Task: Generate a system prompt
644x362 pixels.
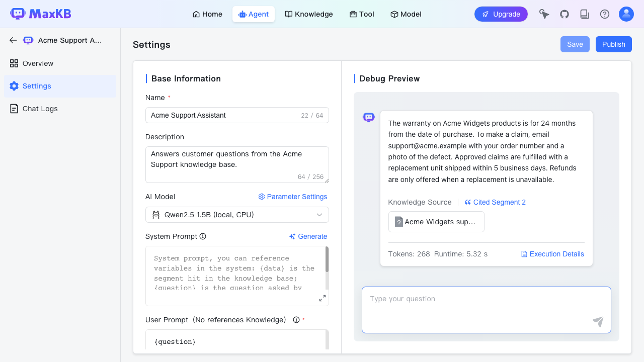Action: pyautogui.click(x=308, y=236)
